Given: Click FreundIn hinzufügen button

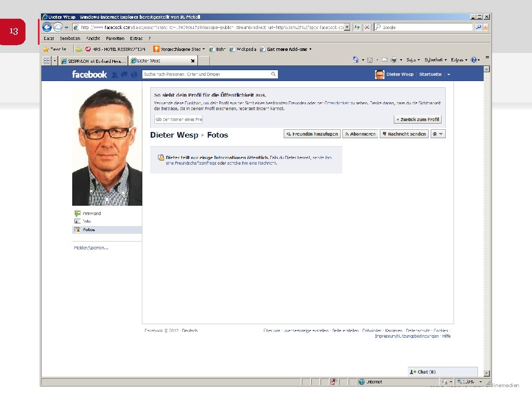Looking at the screenshot, I should coord(312,134).
